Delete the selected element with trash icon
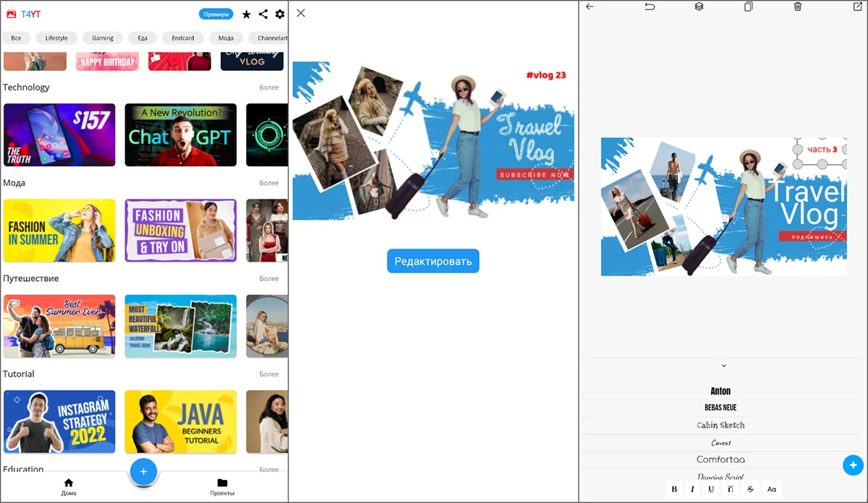868x503 pixels. (797, 7)
